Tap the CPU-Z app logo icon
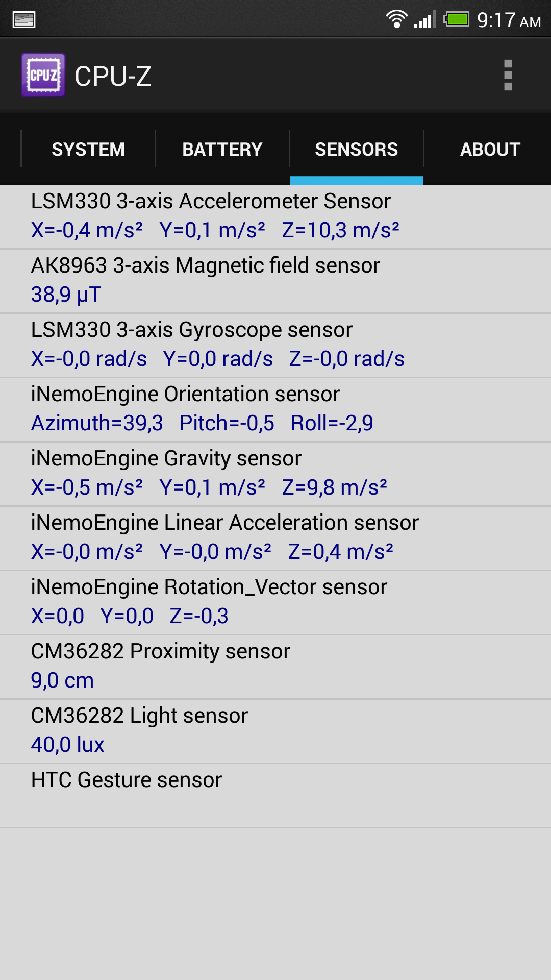Screen dimensions: 551x980 [43, 75]
